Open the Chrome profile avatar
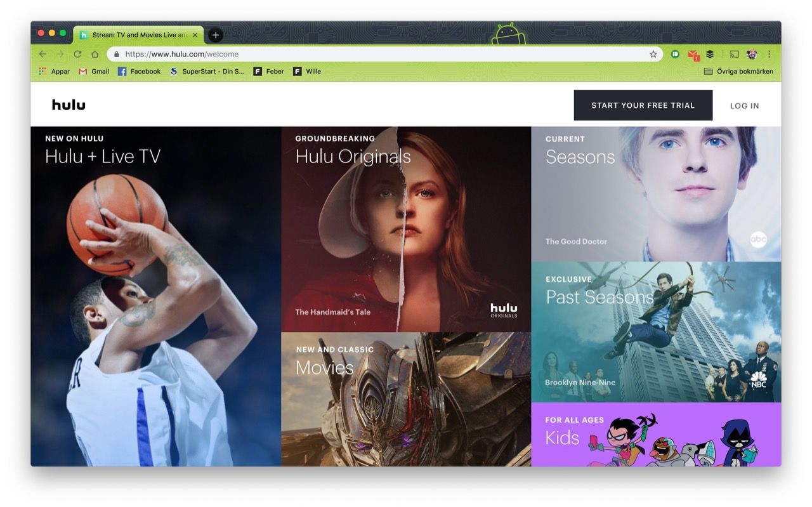This screenshot has height=507, width=812. pyautogui.click(x=752, y=55)
